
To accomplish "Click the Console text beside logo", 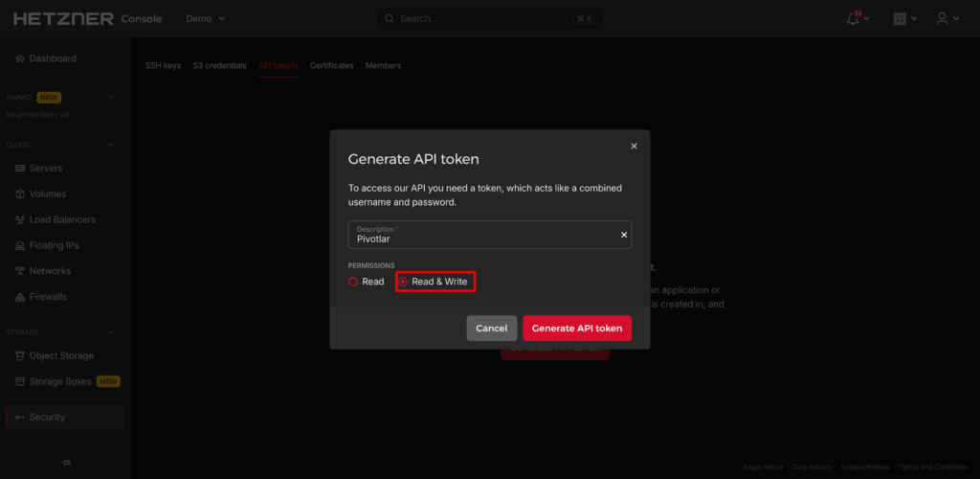I will [142, 19].
